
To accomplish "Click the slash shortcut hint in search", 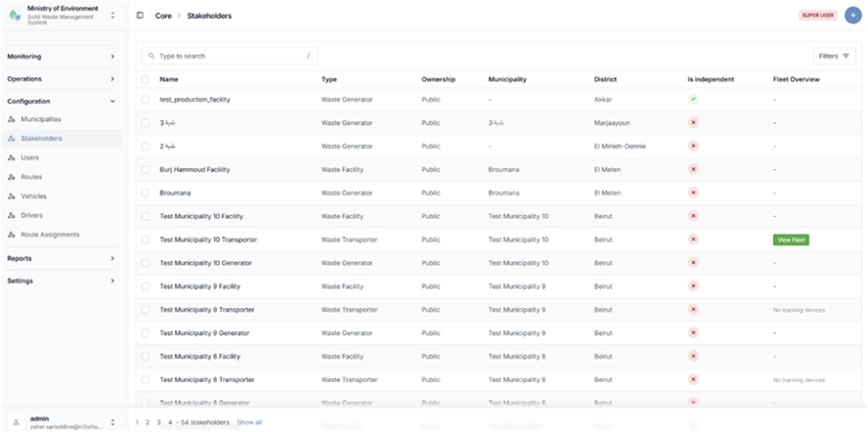I will pyautogui.click(x=308, y=56).
